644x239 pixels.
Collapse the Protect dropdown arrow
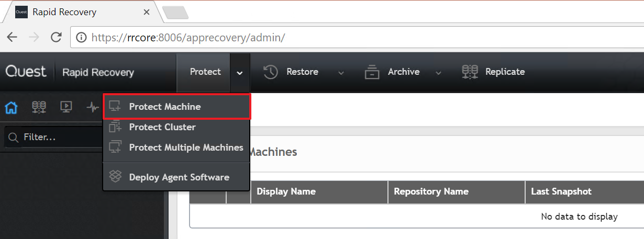(x=240, y=73)
